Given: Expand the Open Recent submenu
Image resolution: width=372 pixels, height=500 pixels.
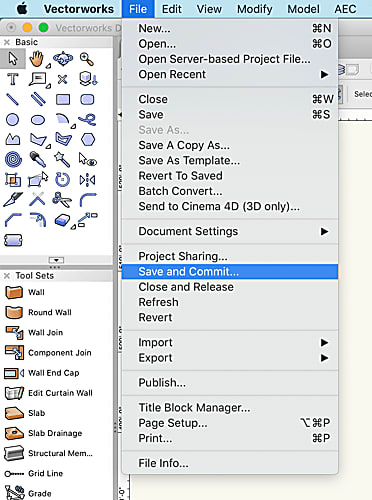Looking at the screenshot, I should pos(230,74).
